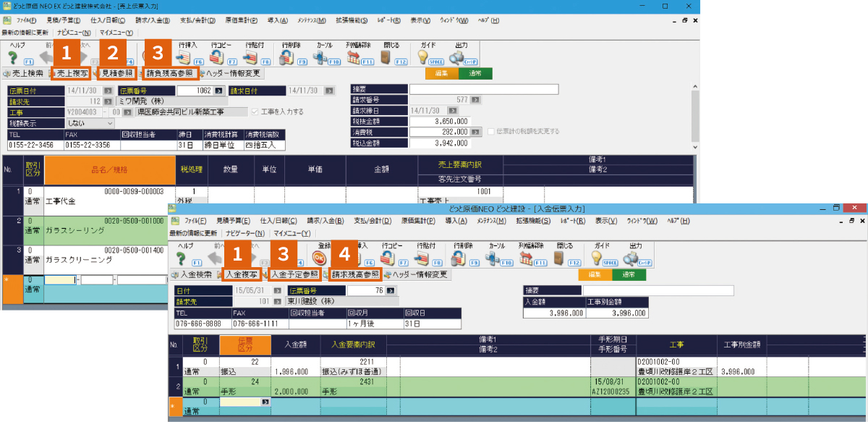Click 請負残高参照 button
The image size is (868, 422).
169,73
